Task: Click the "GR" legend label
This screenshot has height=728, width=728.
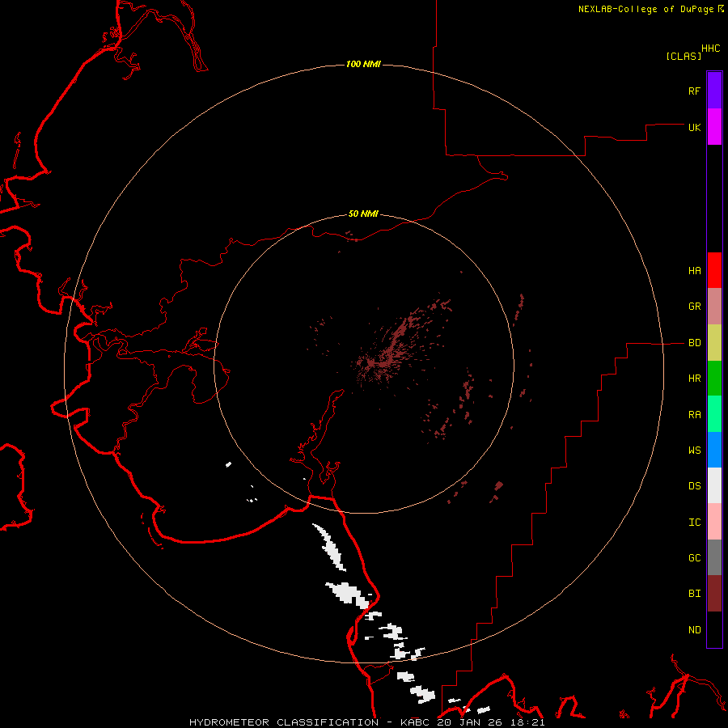Action: tap(694, 307)
